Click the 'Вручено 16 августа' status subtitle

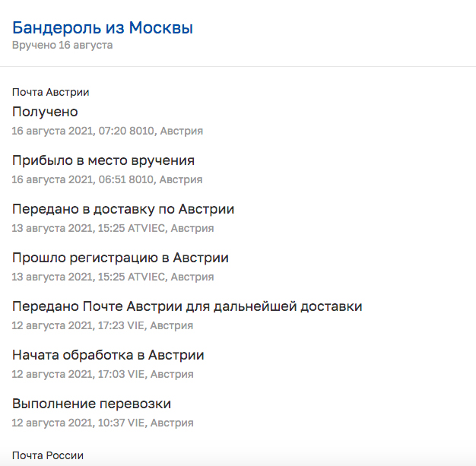coord(62,45)
